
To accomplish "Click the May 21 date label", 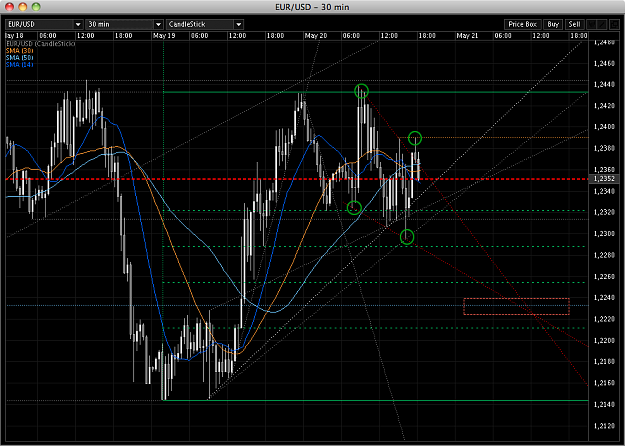I will [467, 35].
